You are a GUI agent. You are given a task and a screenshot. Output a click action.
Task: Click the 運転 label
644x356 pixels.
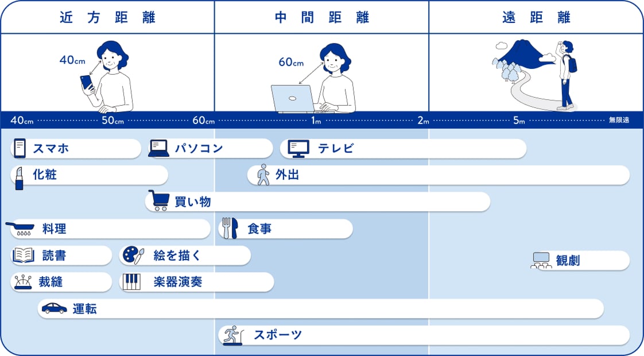[x=84, y=309]
